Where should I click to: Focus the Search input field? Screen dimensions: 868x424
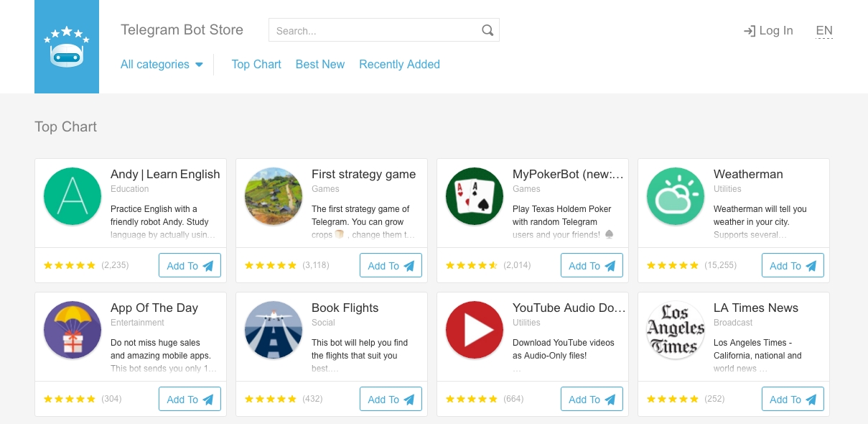(375, 31)
